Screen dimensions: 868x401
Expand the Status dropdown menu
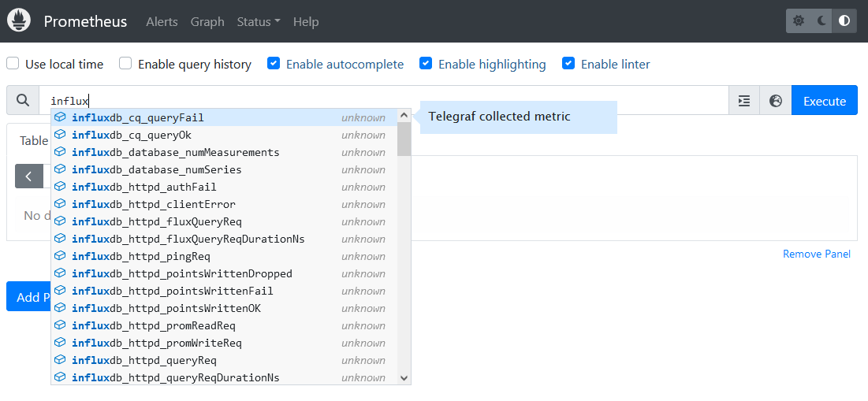click(x=259, y=21)
